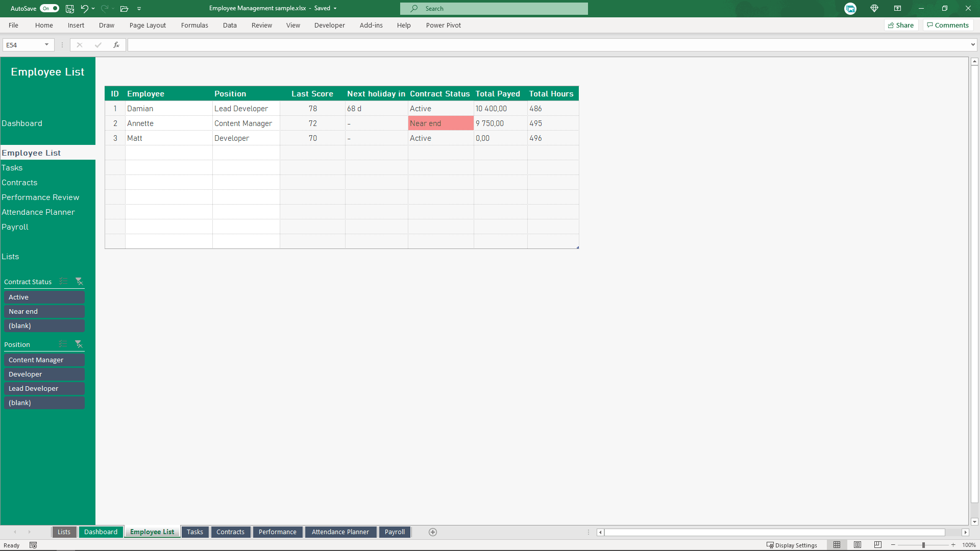Go to Lists in the side navigation

coord(10,257)
